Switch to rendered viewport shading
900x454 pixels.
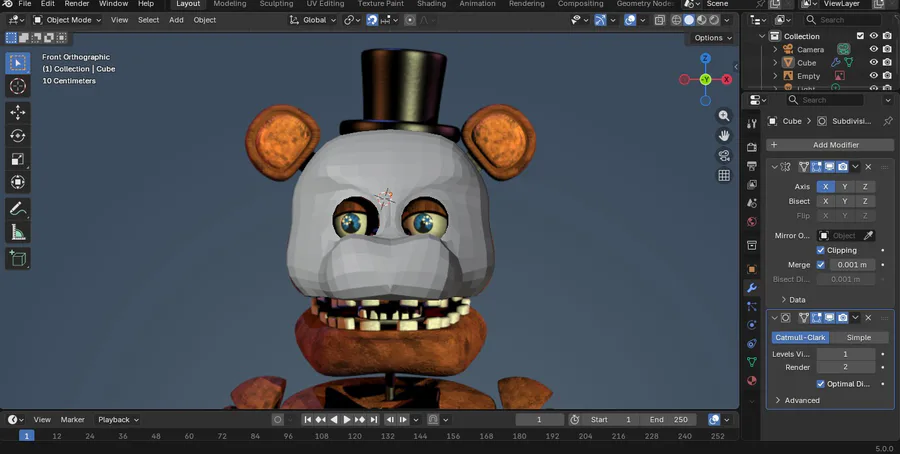point(714,20)
